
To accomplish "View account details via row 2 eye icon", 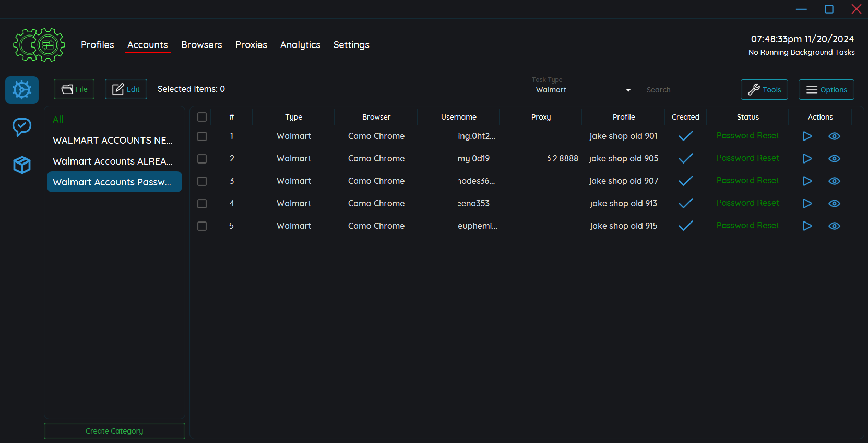I will tap(834, 159).
